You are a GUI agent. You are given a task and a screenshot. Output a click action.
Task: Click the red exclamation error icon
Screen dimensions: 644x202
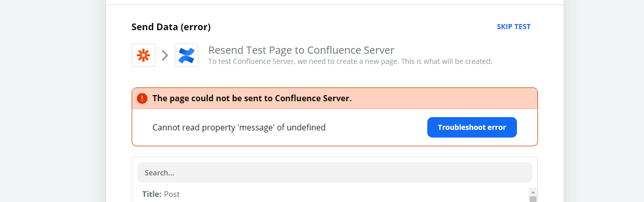point(142,98)
